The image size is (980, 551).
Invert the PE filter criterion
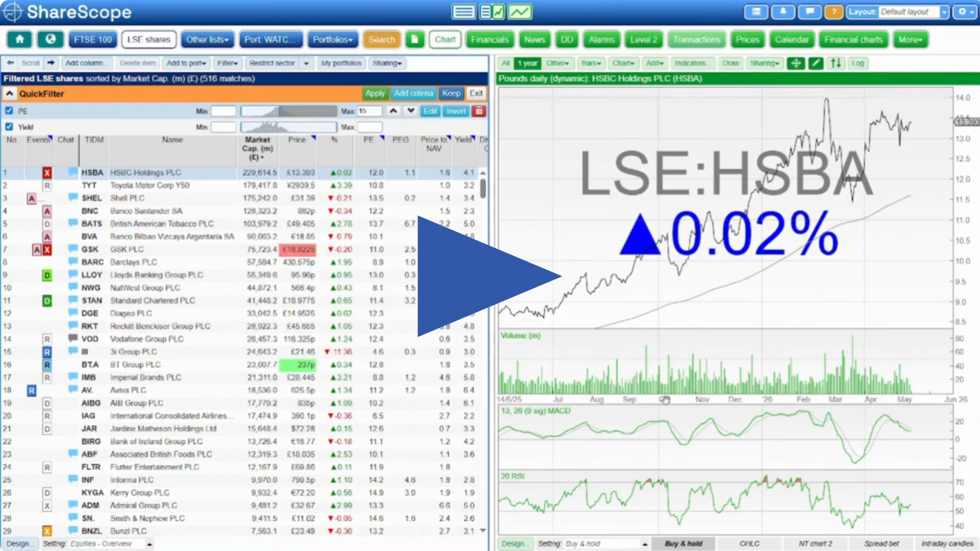(x=456, y=111)
